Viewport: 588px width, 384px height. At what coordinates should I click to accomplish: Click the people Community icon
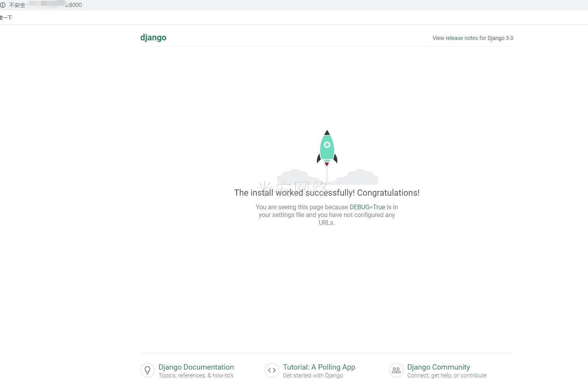(396, 370)
